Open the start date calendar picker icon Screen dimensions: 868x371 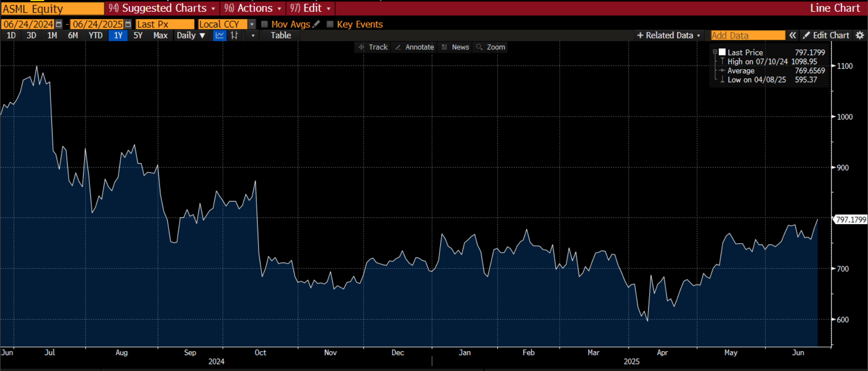tap(59, 24)
